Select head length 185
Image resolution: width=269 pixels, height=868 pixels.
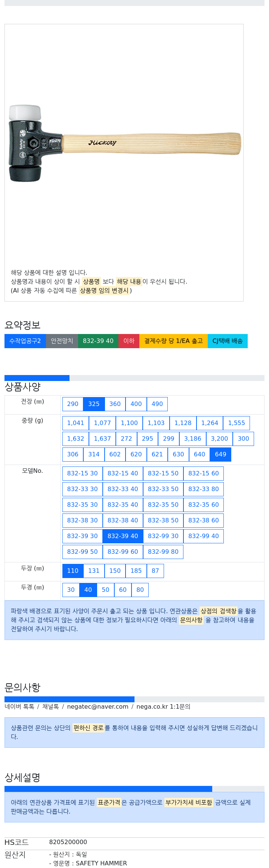click(x=136, y=571)
